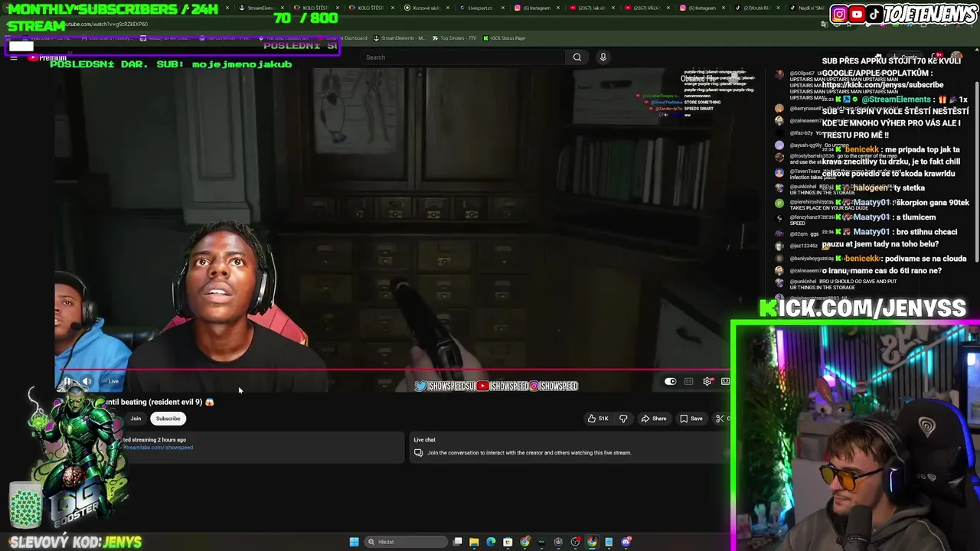Like the video with thumbs up
Screen dimensions: 980x551
[593, 419]
